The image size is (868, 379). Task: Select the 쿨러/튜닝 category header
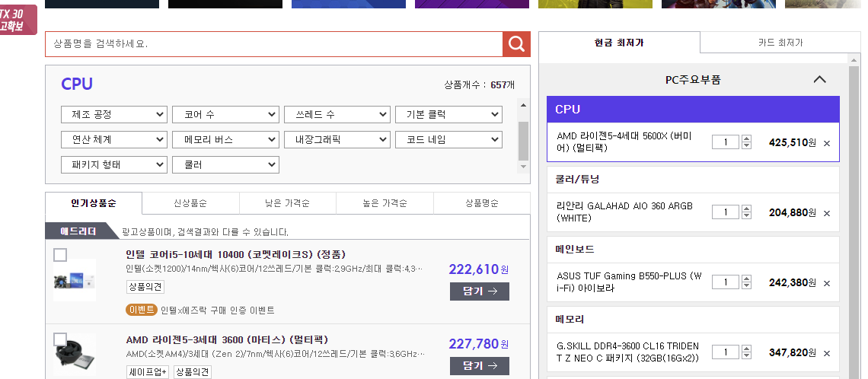click(693, 180)
